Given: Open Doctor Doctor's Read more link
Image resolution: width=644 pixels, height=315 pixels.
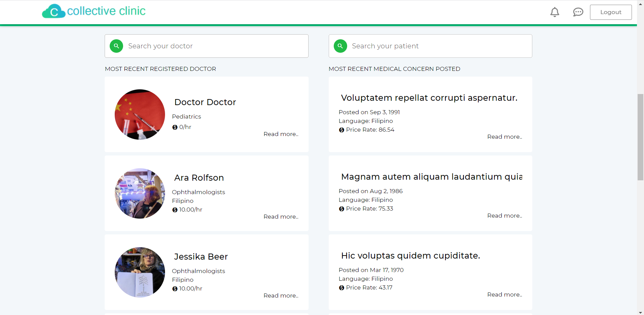Looking at the screenshot, I should pyautogui.click(x=281, y=134).
